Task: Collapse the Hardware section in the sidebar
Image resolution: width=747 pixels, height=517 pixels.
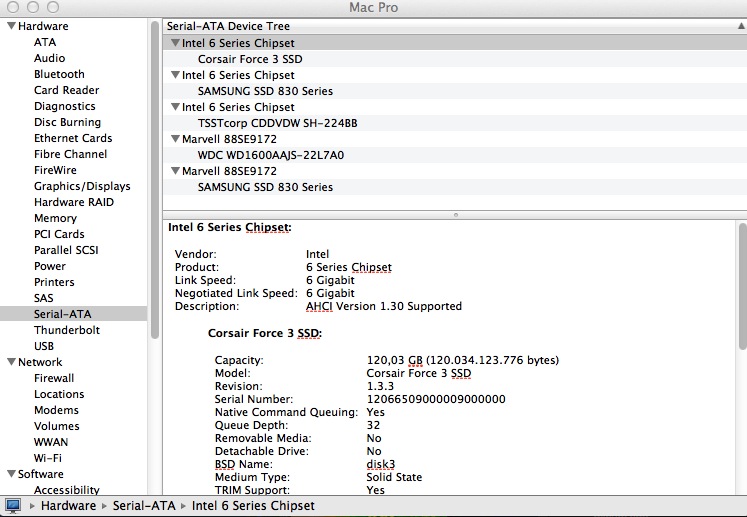Action: click(x=11, y=26)
